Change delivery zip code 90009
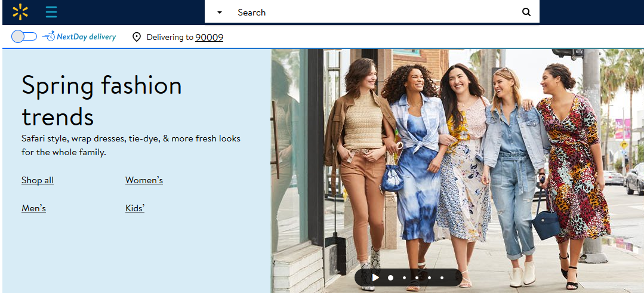644x293 pixels. click(209, 37)
